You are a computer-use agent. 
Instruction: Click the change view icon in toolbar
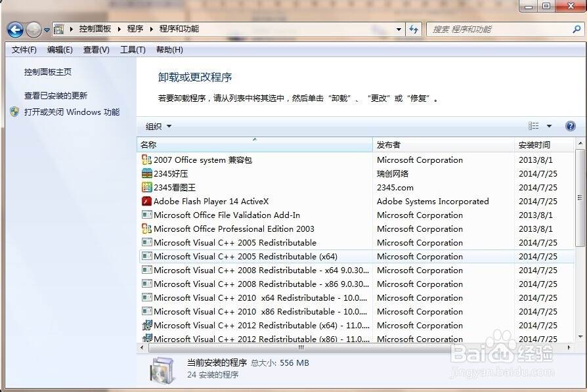[x=533, y=126]
